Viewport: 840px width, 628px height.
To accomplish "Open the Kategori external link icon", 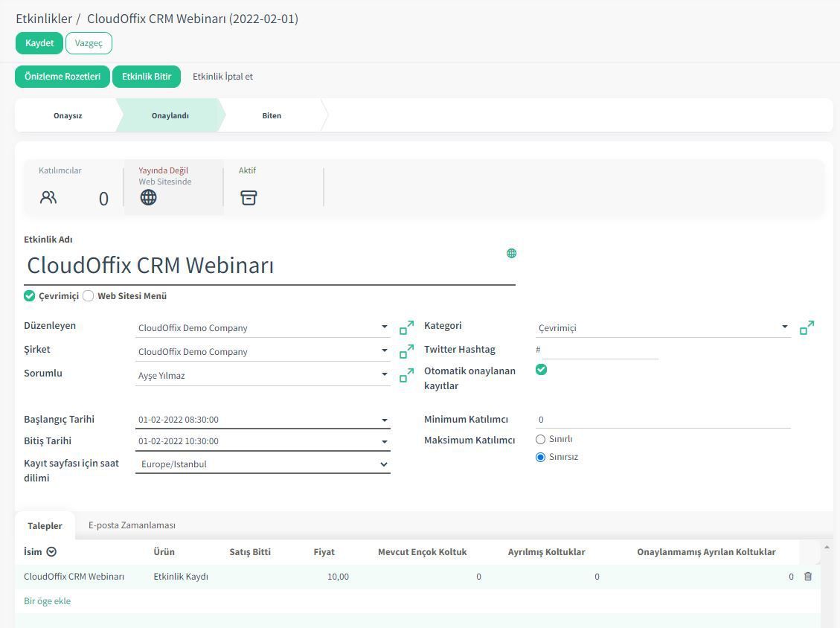I will tap(807, 327).
